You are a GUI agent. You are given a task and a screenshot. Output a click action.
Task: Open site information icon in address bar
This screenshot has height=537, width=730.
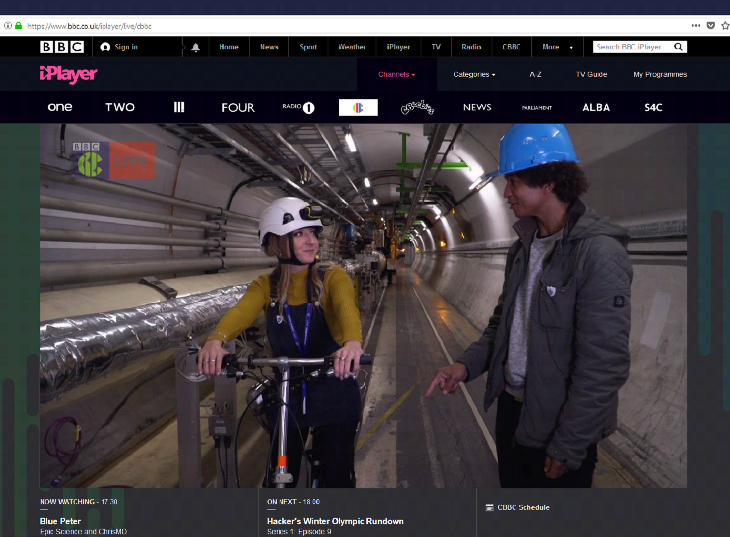pyautogui.click(x=8, y=26)
